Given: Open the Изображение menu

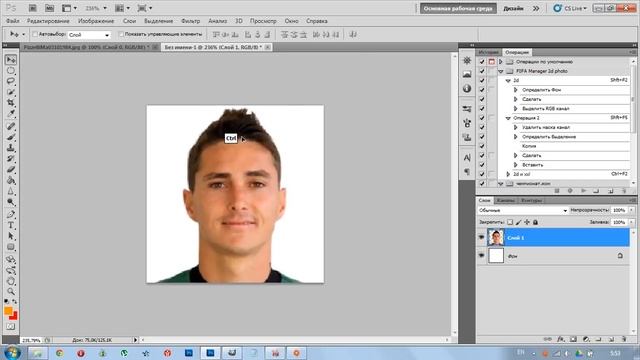Looking at the screenshot, I should pyautogui.click(x=96, y=21).
